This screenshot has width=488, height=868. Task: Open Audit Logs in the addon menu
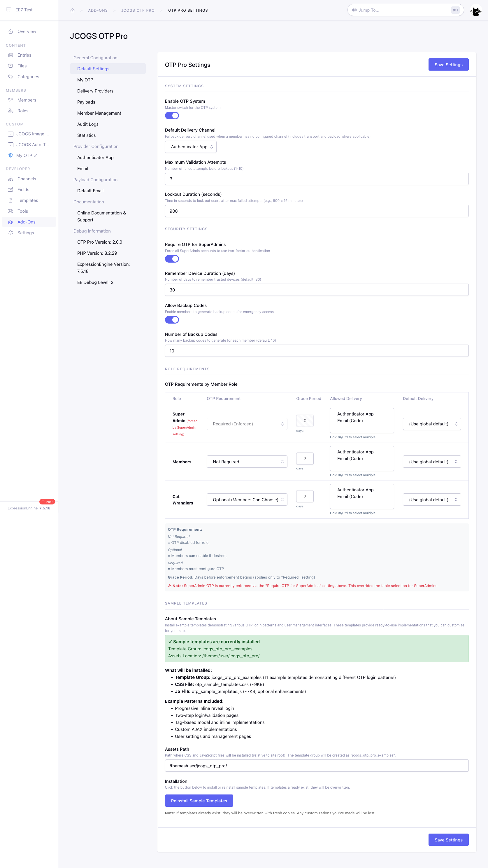[88, 124]
